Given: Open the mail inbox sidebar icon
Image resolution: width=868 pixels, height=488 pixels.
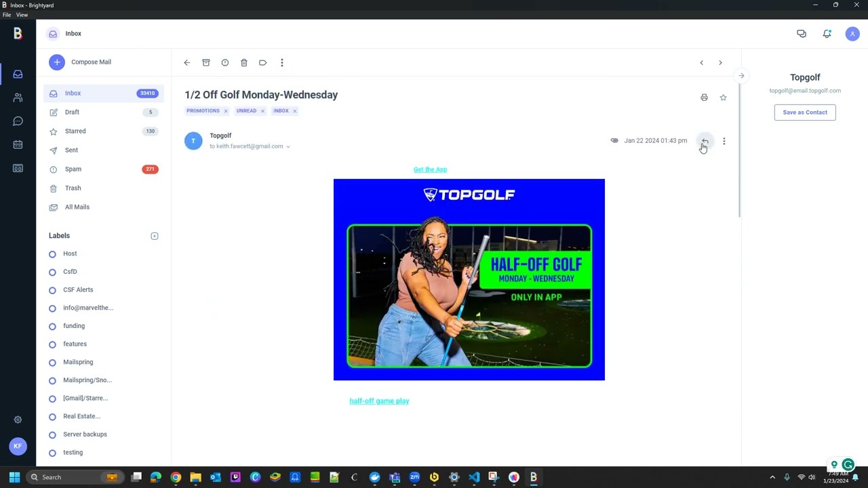Looking at the screenshot, I should click(x=18, y=74).
